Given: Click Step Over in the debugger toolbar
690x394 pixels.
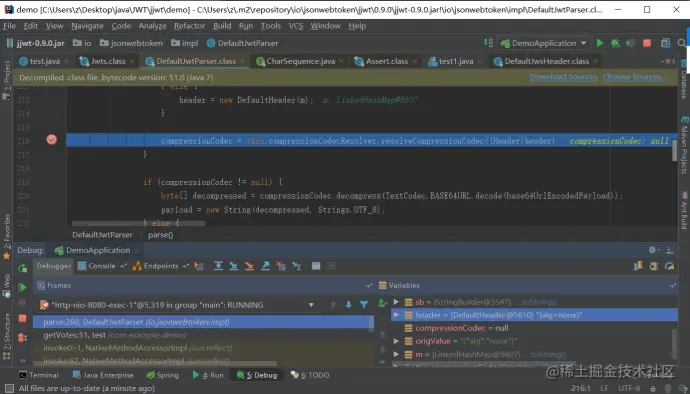Looking at the screenshot, I should click(218, 266).
